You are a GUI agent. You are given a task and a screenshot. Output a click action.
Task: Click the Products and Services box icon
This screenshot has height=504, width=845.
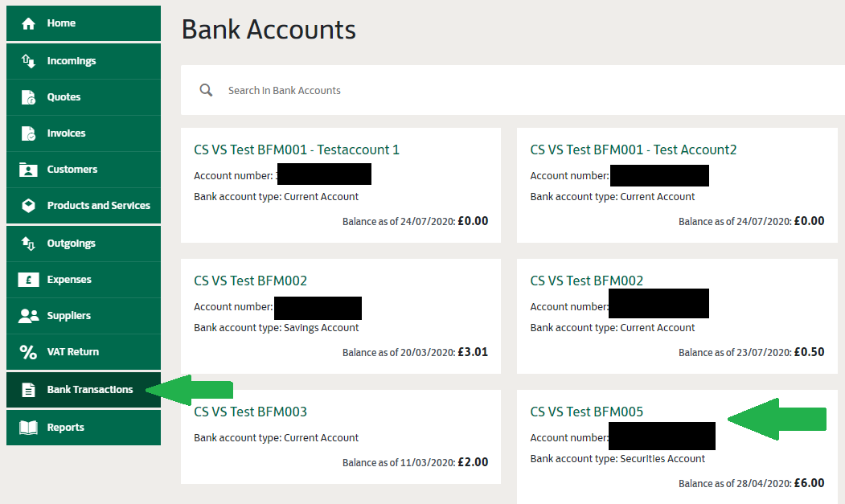pos(29,206)
